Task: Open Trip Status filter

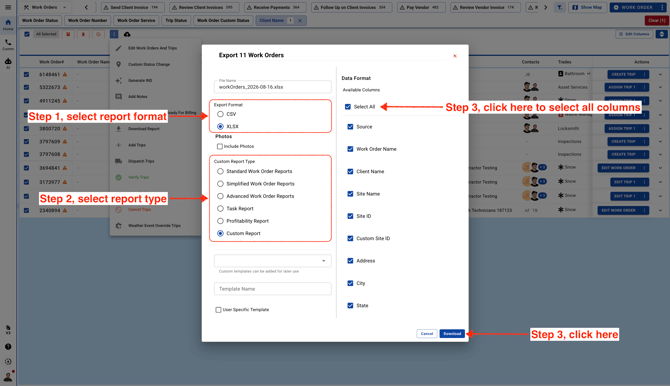Action: (x=176, y=21)
